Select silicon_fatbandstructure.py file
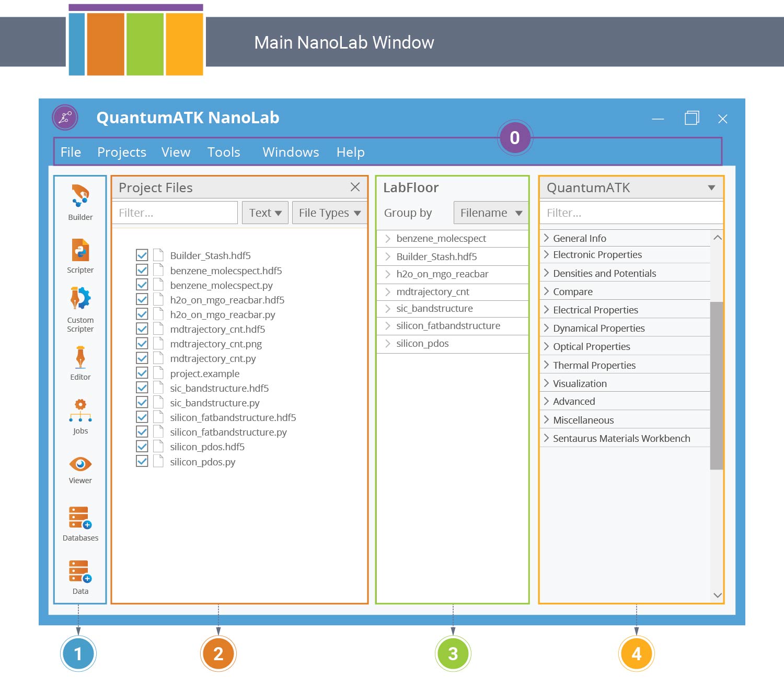This screenshot has height=679, width=784. [228, 432]
